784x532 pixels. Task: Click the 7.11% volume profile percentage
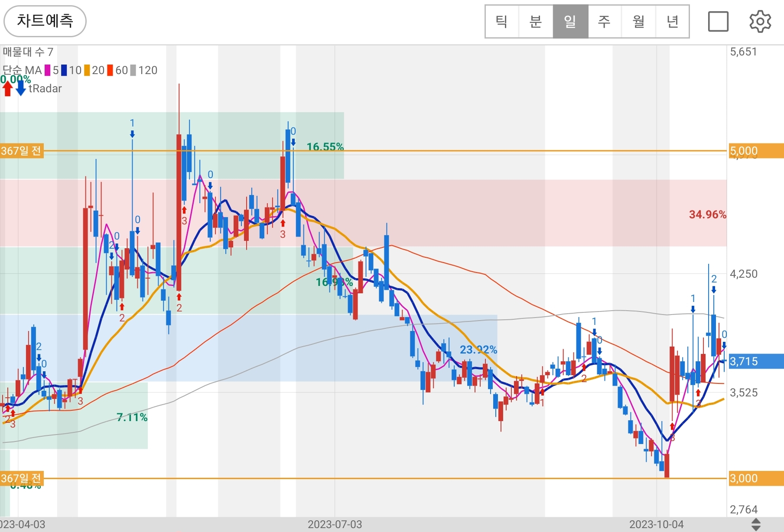(132, 417)
